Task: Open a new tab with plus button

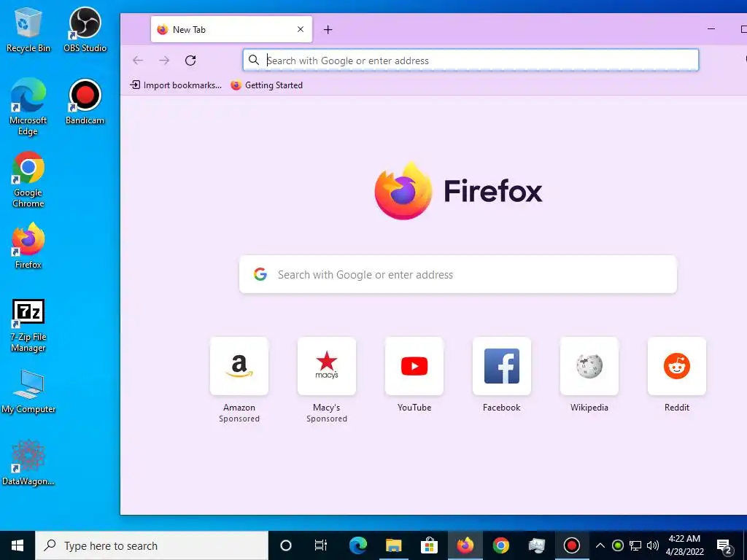Action: (328, 29)
